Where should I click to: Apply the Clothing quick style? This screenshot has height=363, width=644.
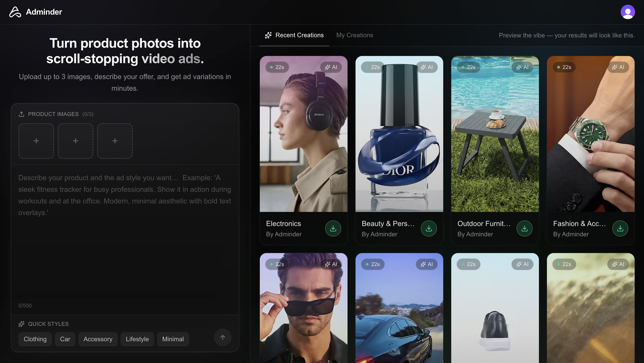[x=35, y=339]
